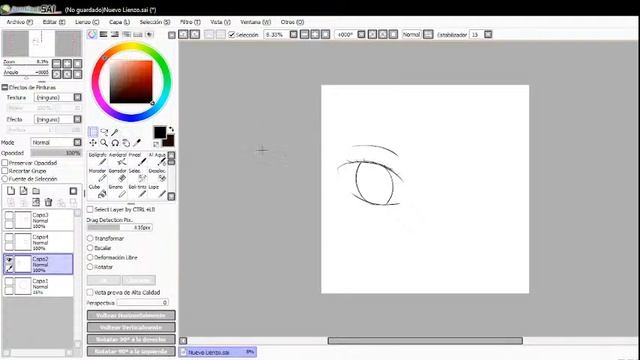Viewport: 640px width, 360px height.
Task: Switch to the Nuevo Lienzo.sai canvas tab
Action: (218, 352)
